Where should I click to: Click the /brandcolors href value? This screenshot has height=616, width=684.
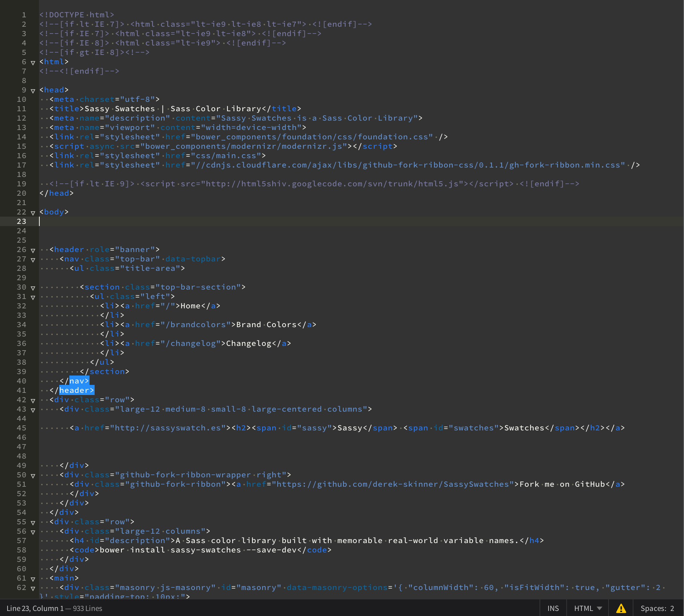[196, 325]
